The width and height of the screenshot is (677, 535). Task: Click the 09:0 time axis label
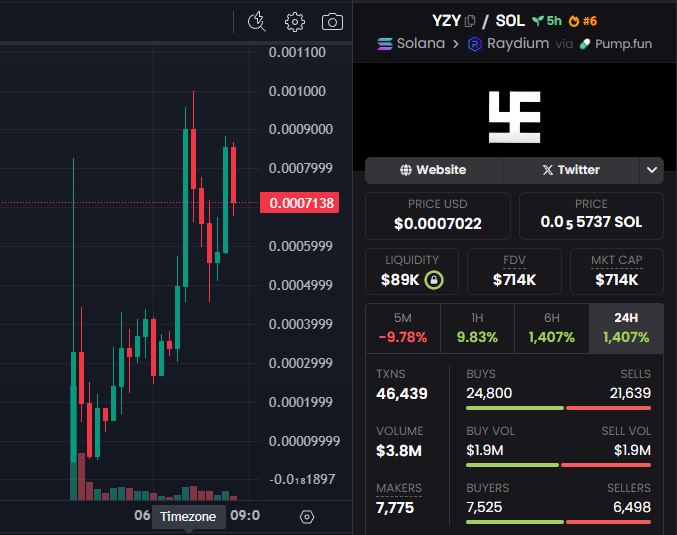pyautogui.click(x=245, y=516)
